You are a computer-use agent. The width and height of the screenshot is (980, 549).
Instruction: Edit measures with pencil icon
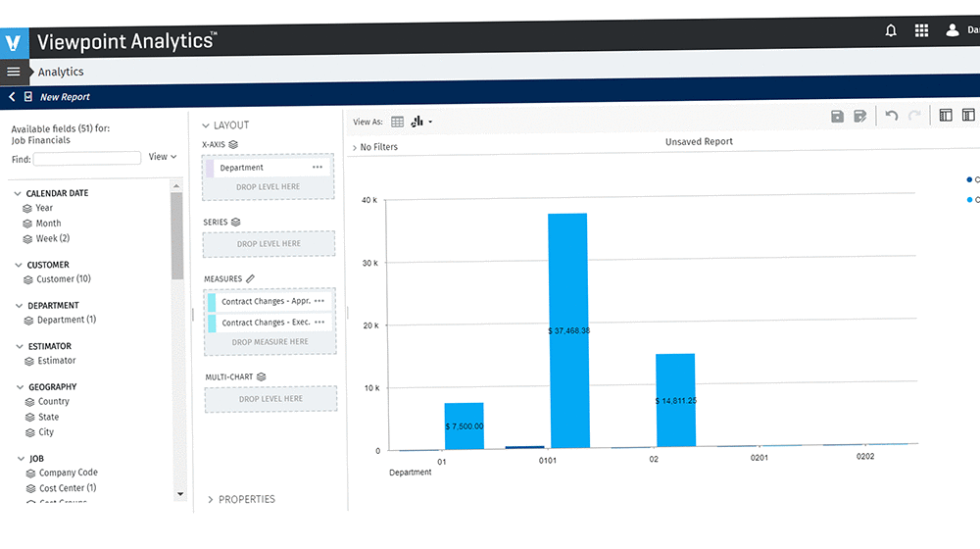[250, 278]
